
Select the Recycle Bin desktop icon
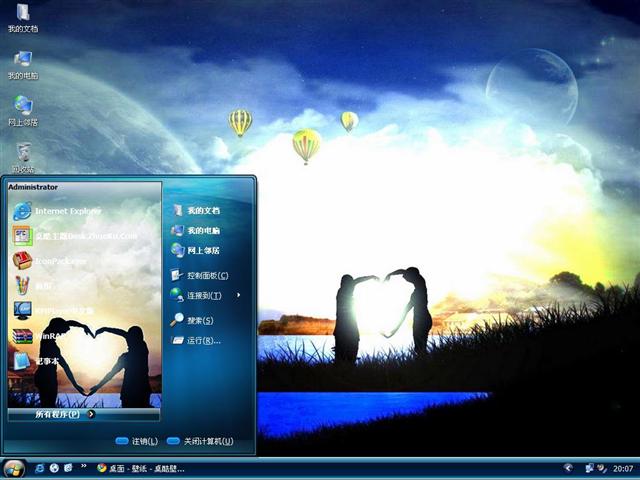(x=23, y=158)
